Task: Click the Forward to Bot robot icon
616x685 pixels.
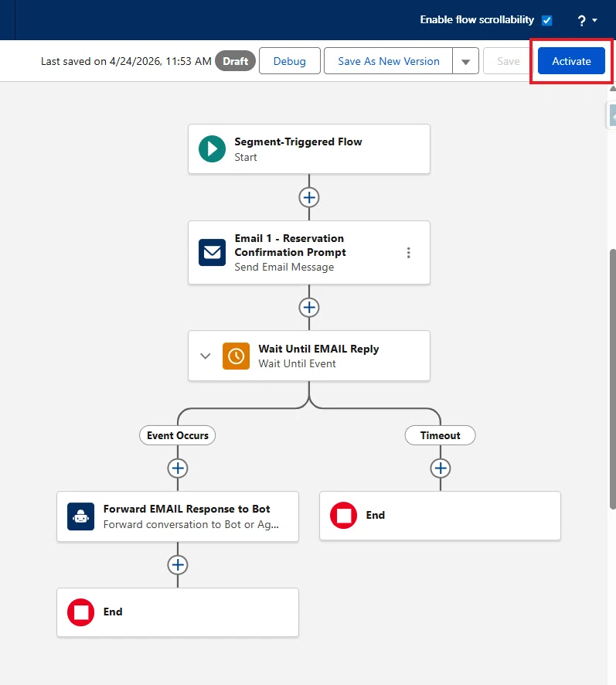Action: (81, 516)
